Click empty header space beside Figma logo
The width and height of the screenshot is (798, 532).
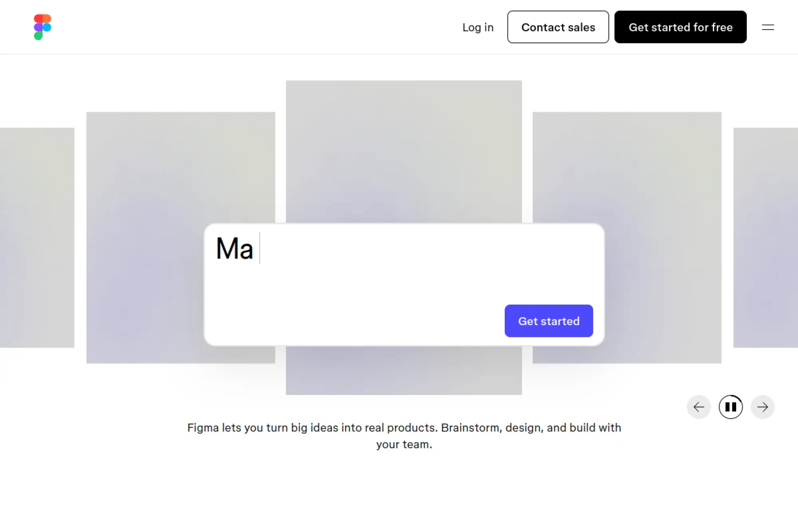point(239,27)
